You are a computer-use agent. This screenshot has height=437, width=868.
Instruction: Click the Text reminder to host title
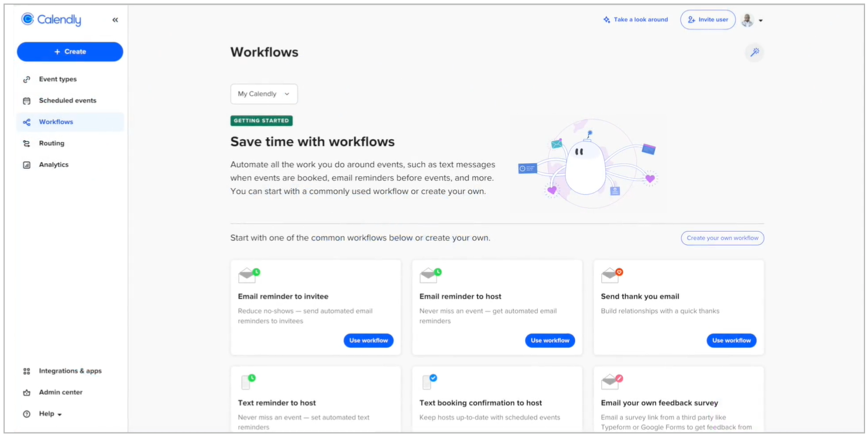coord(277,403)
